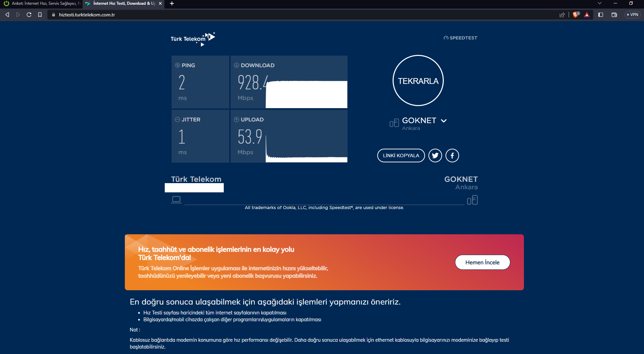The width and height of the screenshot is (644, 354).
Task: Restore down the browser window
Action: 631,3
